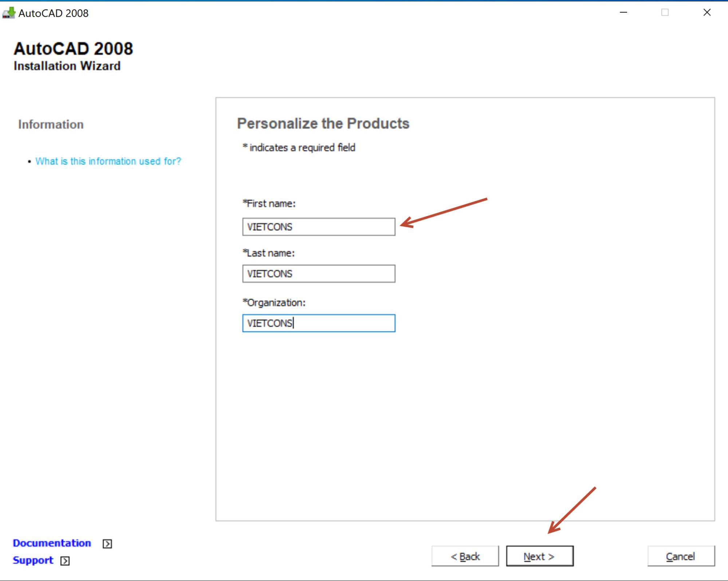Viewport: 728px width, 581px height.
Task: Click the arrow icon next to Support
Action: point(65,561)
